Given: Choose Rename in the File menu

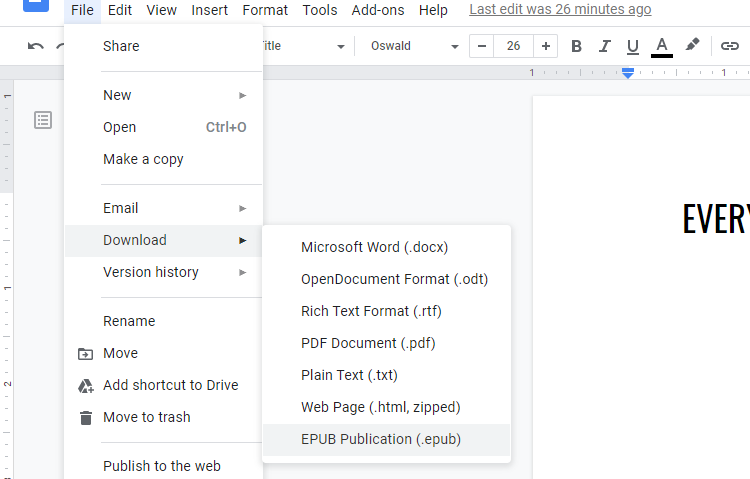Looking at the screenshot, I should [163, 321].
